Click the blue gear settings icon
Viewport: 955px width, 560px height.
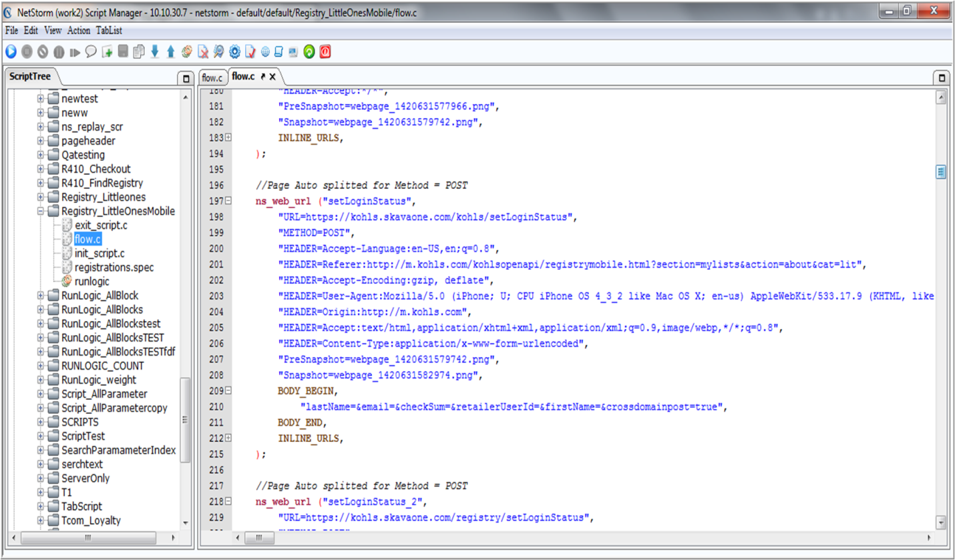pos(234,51)
